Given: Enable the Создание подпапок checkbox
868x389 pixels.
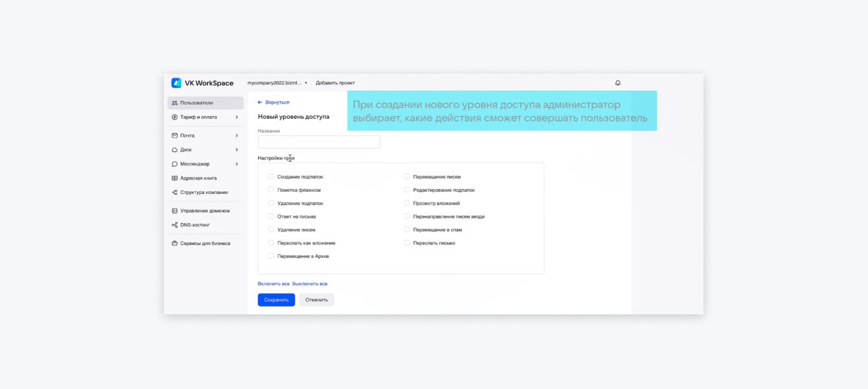Looking at the screenshot, I should [x=271, y=176].
